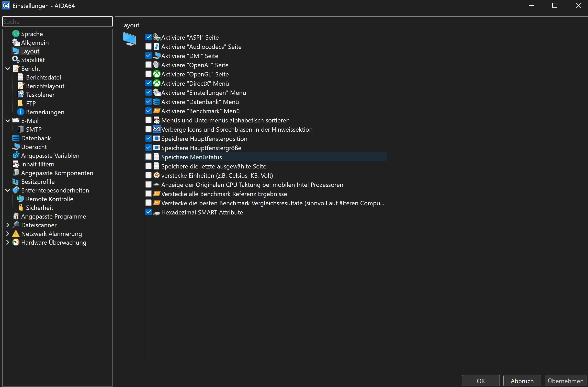The image size is (588, 387).
Task: Select "Verstecke die besten Benchmark Vergleichsresultate" row
Action: [266, 203]
